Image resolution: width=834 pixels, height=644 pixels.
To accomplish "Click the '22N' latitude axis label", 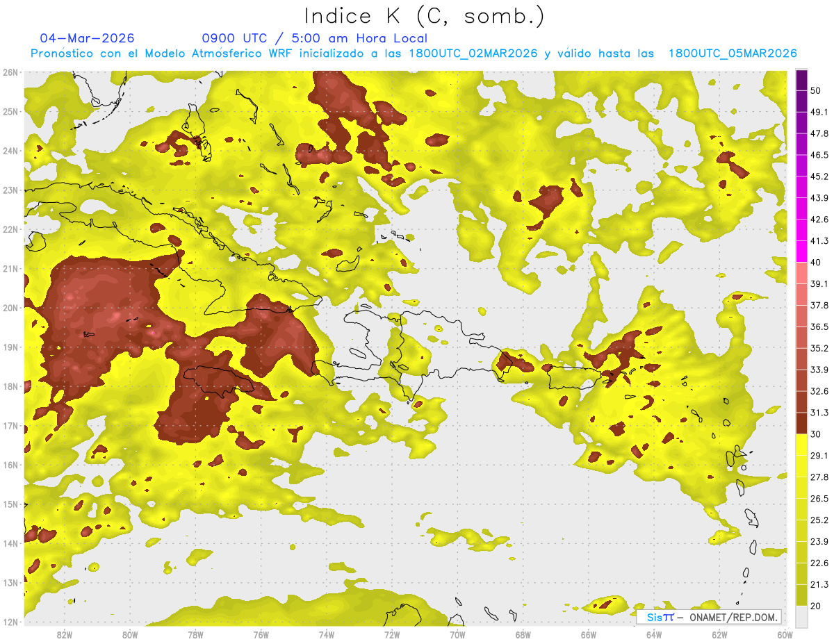I will (10, 229).
